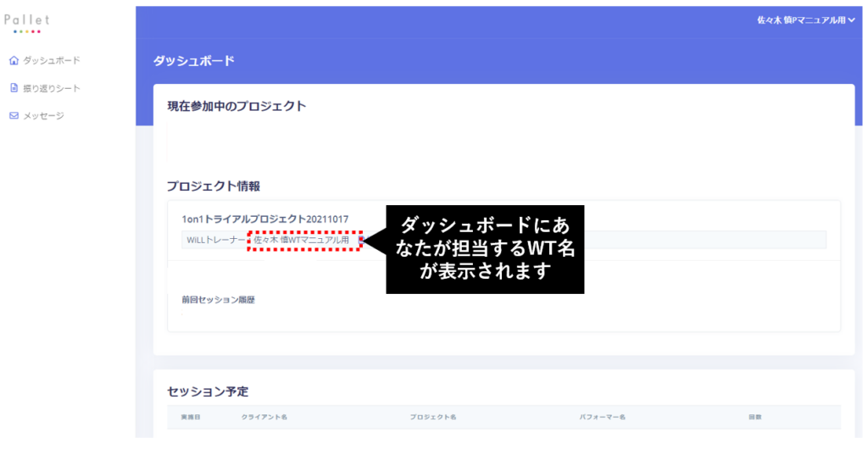This screenshot has width=868, height=455.
Task: Expand the chevron beside the user name
Action: click(851, 20)
